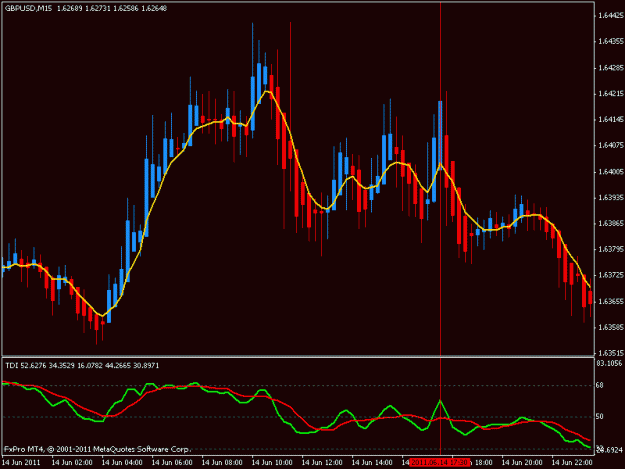Select the 1.63795 price axis label
The image size is (625, 469).
point(610,249)
